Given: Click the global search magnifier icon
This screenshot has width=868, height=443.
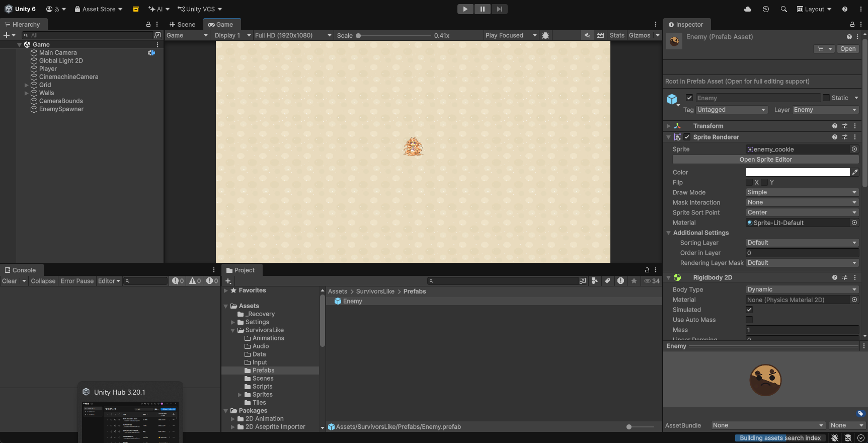Looking at the screenshot, I should point(783,9).
